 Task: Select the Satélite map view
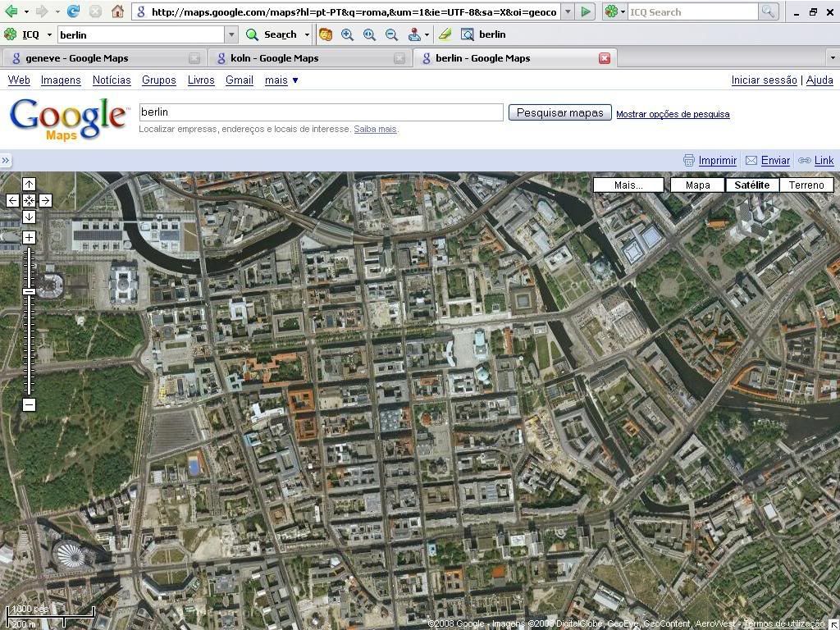[x=751, y=185]
